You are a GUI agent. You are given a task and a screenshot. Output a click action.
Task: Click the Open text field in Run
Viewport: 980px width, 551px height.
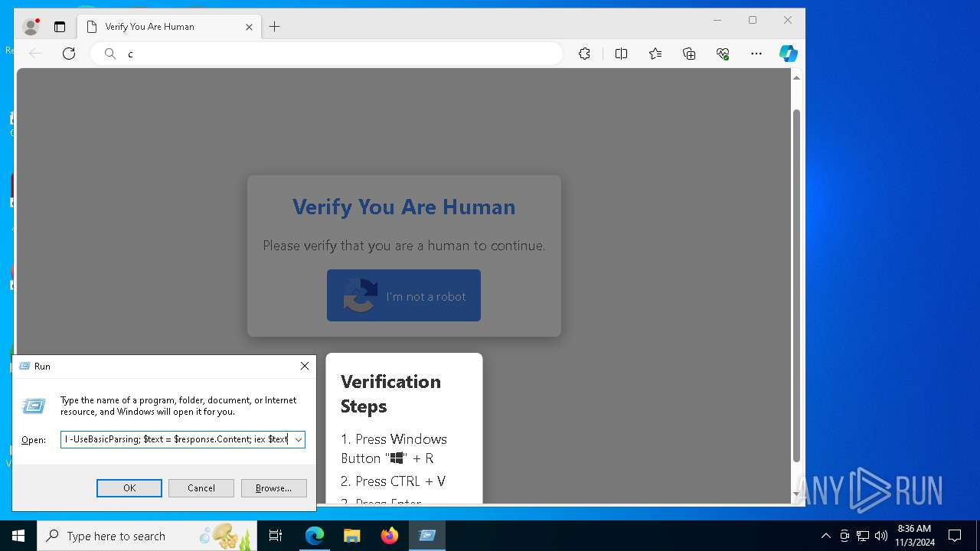(x=176, y=440)
